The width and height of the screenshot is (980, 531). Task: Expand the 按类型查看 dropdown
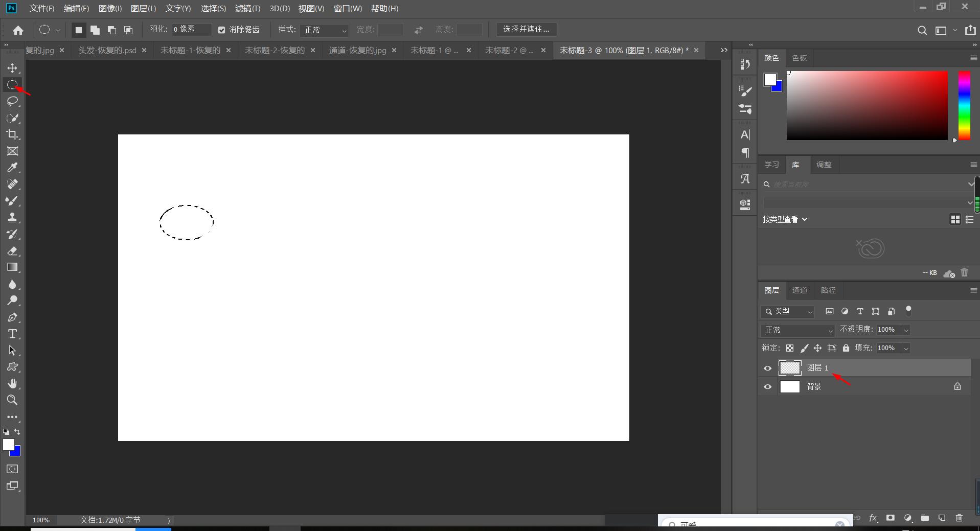pyautogui.click(x=785, y=219)
